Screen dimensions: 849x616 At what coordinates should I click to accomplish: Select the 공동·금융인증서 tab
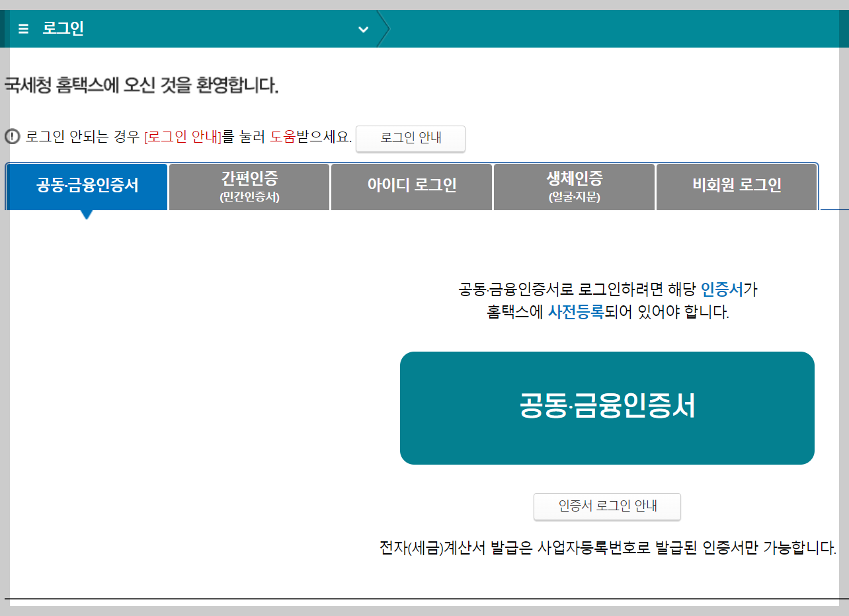pyautogui.click(x=87, y=186)
